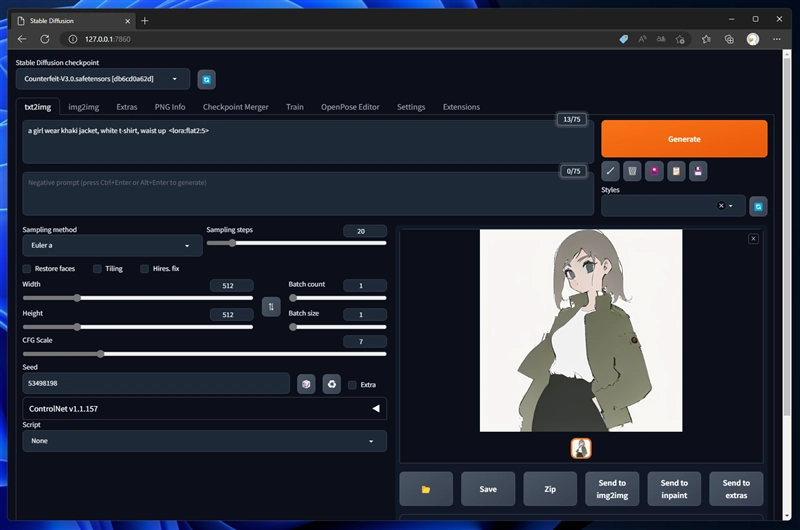Click the pink show extra networks icon
This screenshot has width=800, height=530.
[x=654, y=171]
